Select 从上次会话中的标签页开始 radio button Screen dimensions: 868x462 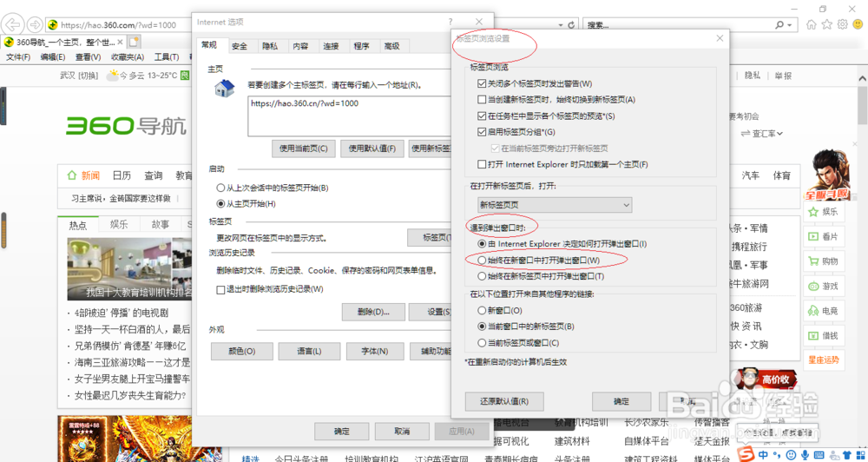pos(220,188)
